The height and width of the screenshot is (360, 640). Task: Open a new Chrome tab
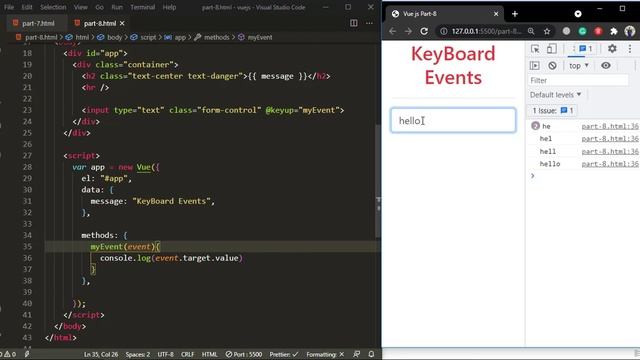[515, 14]
